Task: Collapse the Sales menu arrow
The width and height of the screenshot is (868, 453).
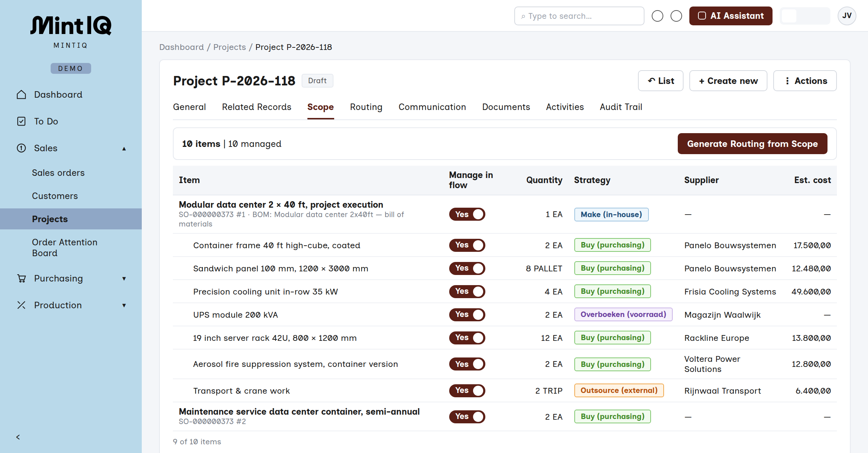Action: pos(124,148)
